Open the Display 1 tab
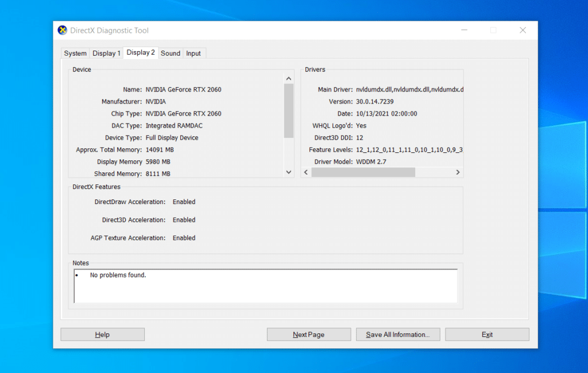 point(106,53)
